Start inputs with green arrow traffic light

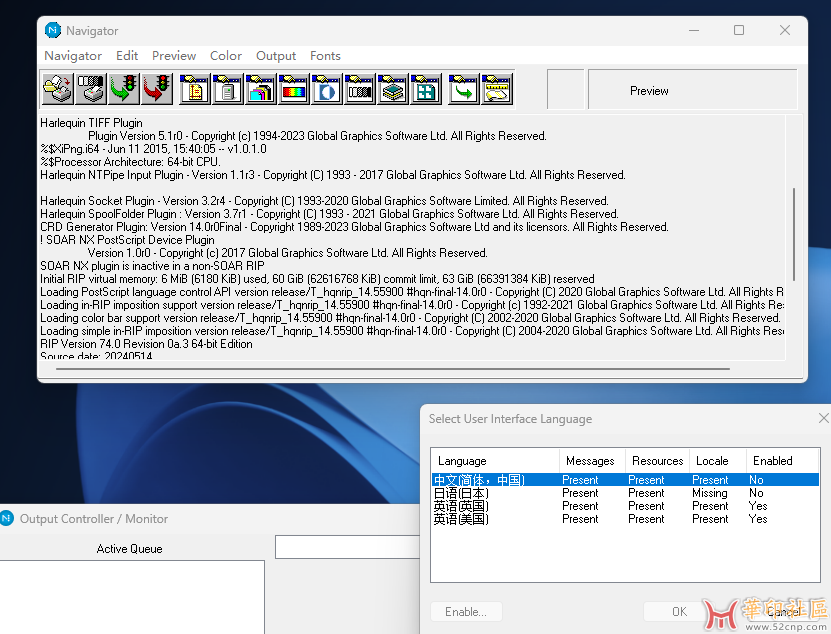(123, 89)
